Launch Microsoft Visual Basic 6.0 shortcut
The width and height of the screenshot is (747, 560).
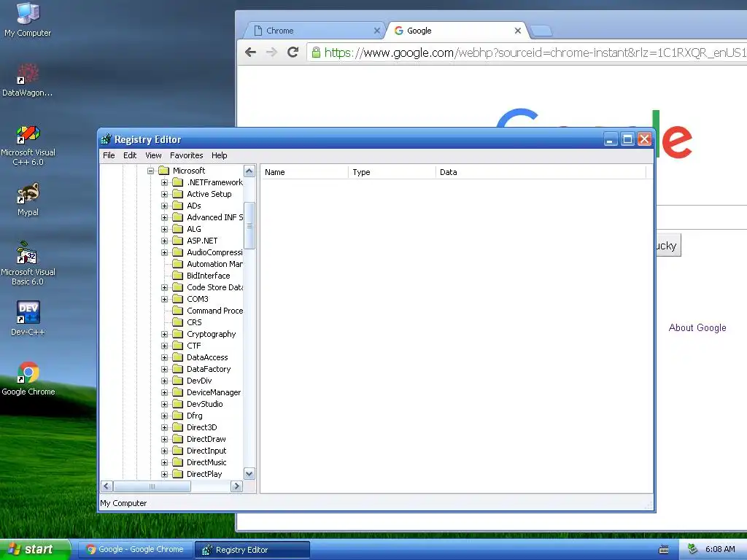tap(28, 263)
